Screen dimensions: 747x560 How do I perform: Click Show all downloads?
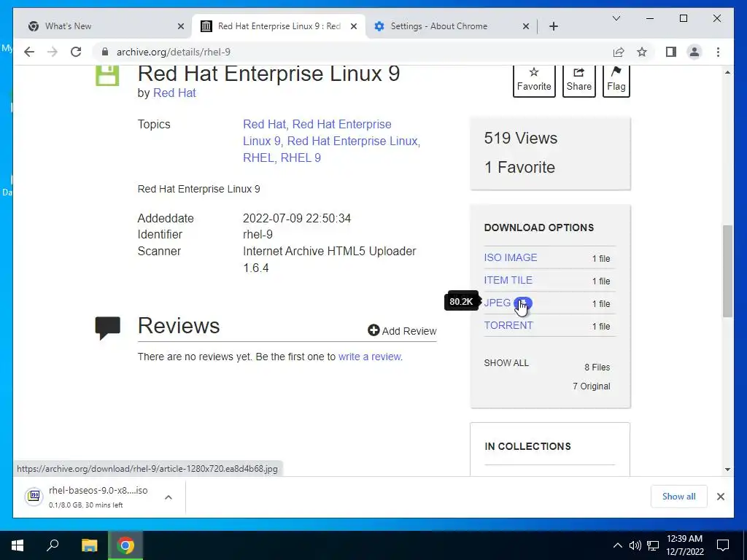tap(678, 497)
